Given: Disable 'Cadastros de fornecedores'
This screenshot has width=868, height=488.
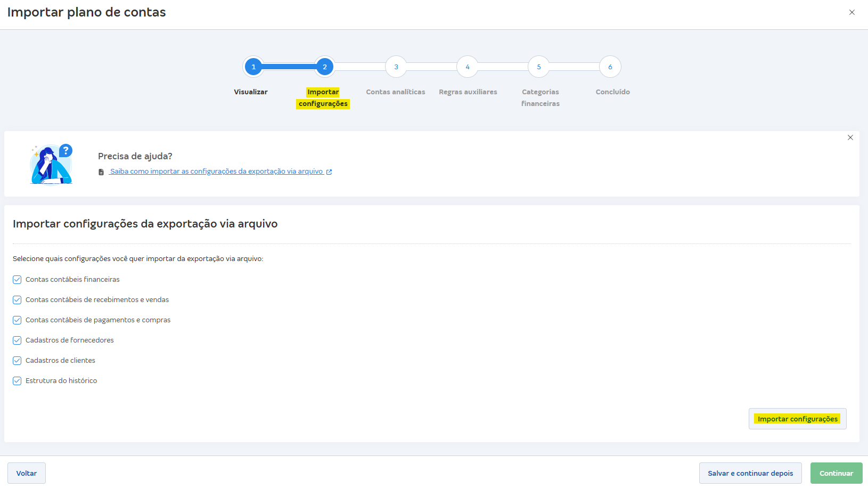Looking at the screenshot, I should pyautogui.click(x=17, y=340).
